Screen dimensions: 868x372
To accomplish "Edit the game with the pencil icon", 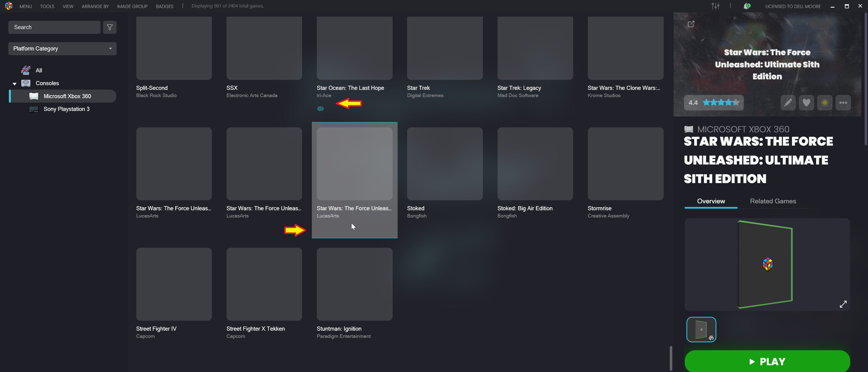I will point(788,103).
